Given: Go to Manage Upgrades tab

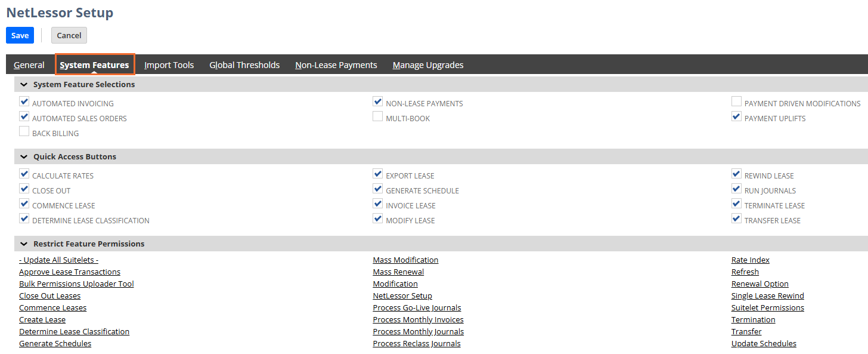Looking at the screenshot, I should pos(428,64).
